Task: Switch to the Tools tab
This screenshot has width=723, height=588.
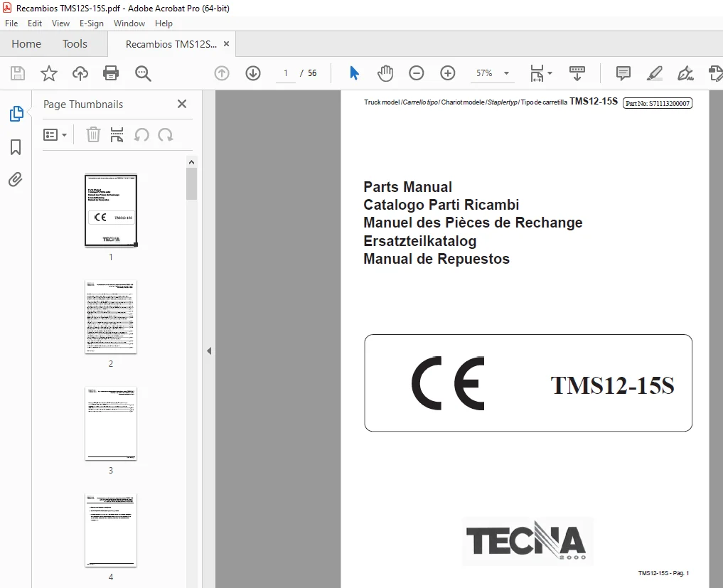Action: tap(75, 44)
